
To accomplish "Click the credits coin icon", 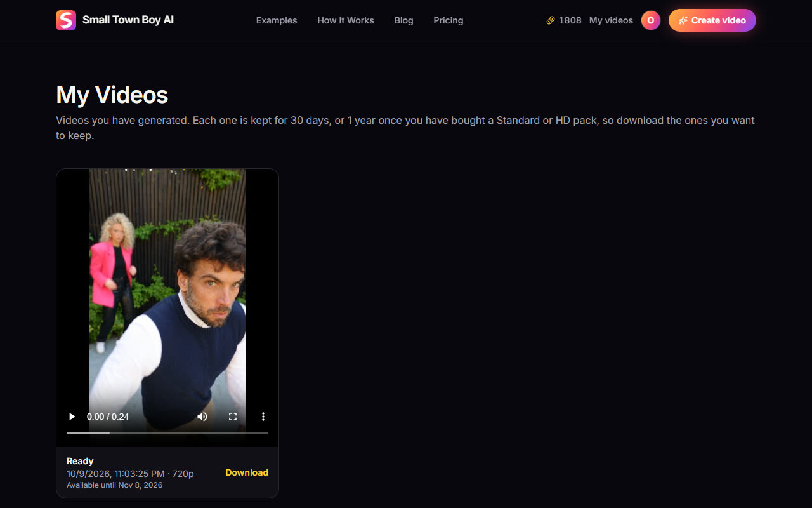I will coord(551,20).
